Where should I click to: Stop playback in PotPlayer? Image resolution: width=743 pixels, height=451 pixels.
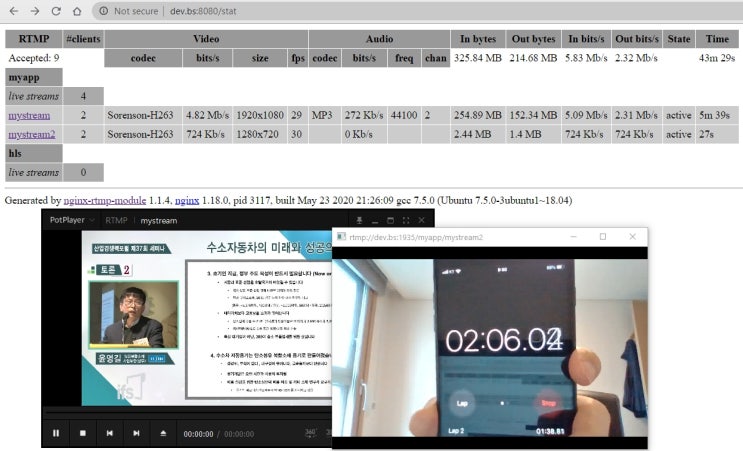(x=82, y=433)
